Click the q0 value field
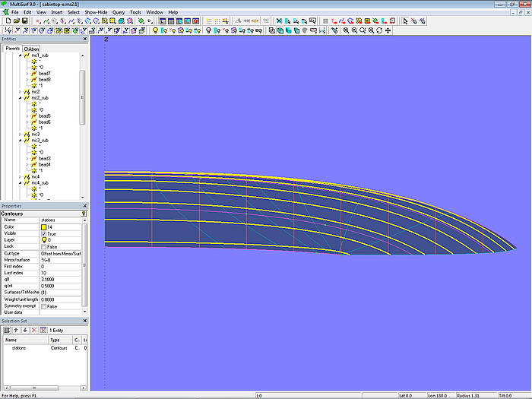532x399 pixels. [x=61, y=280]
